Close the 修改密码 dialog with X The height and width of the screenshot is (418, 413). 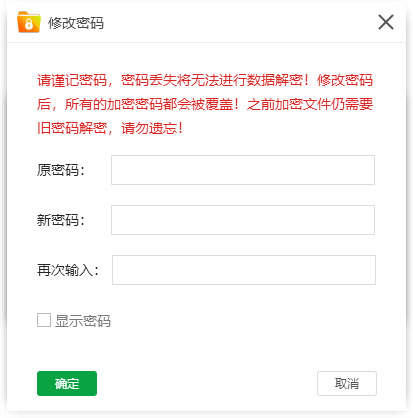(x=386, y=22)
